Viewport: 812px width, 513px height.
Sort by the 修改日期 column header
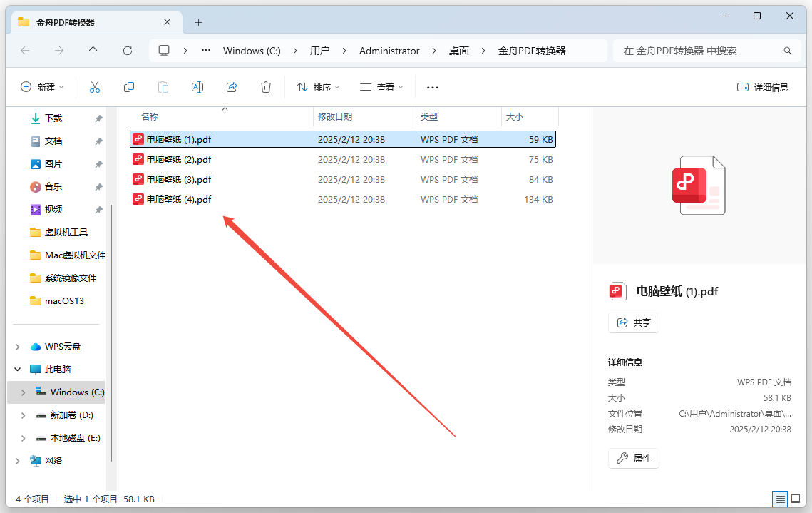335,117
